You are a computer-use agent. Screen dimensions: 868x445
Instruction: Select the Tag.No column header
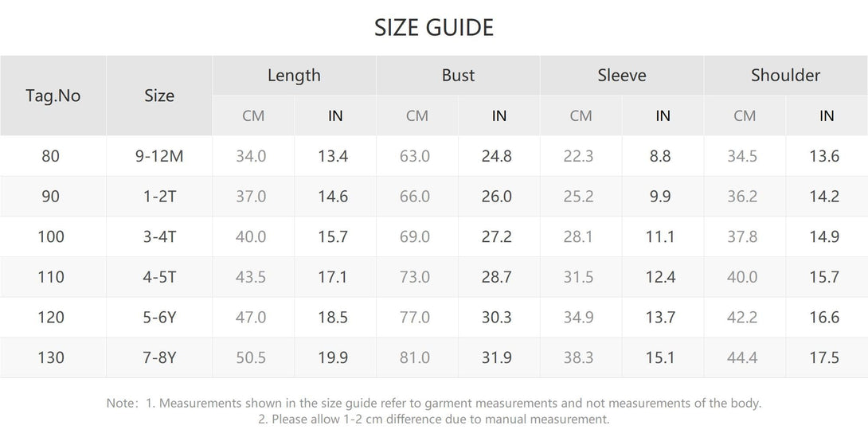[53, 96]
